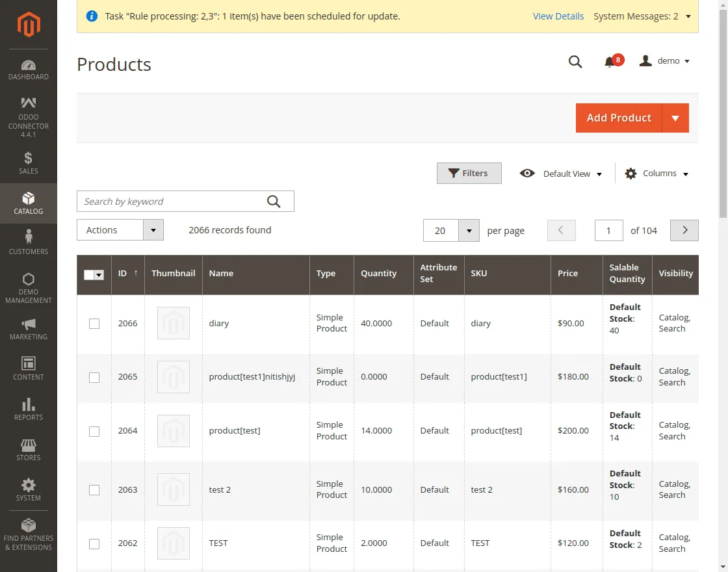Click the next page arrow

click(684, 230)
